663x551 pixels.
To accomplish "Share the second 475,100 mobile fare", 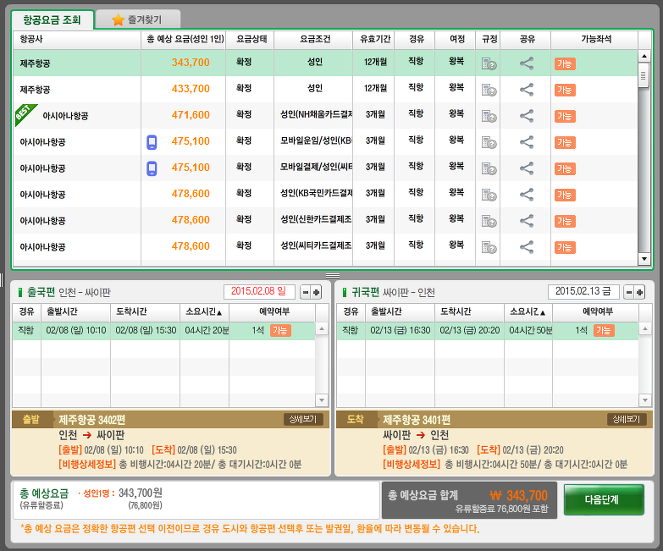I will pos(526,168).
